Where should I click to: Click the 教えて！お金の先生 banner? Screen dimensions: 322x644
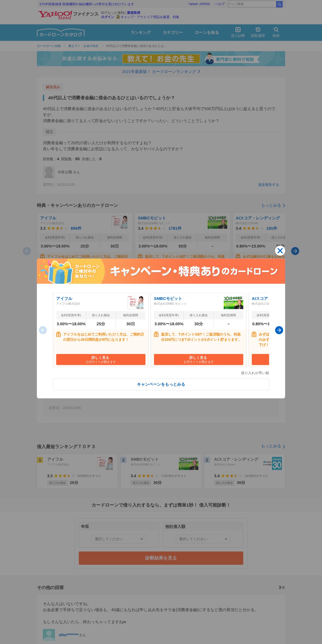click(x=161, y=59)
